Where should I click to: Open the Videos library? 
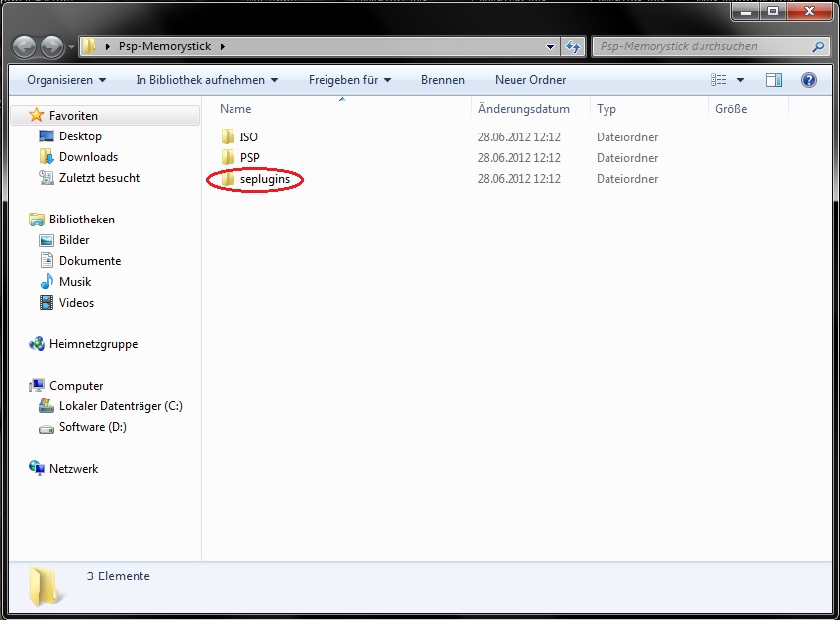76,303
